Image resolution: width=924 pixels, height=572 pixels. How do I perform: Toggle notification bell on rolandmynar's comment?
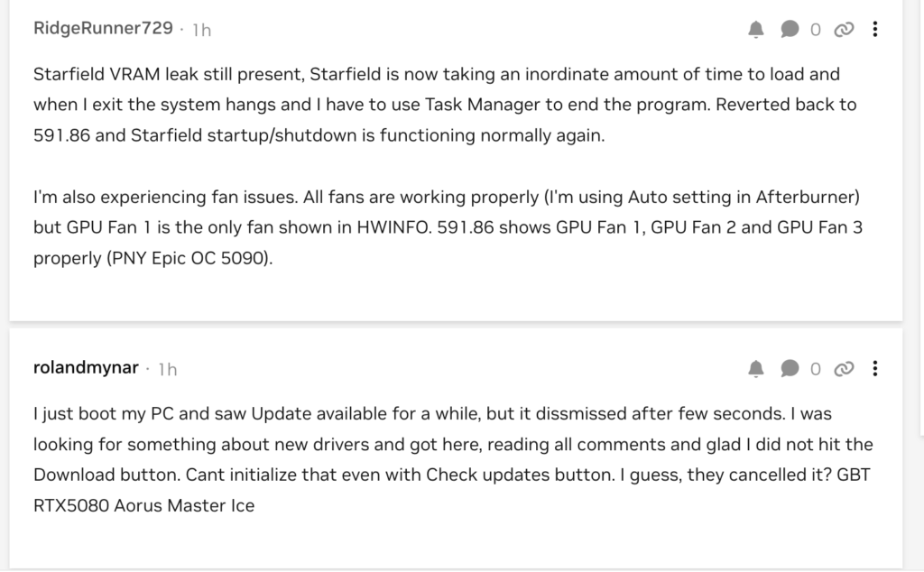pyautogui.click(x=756, y=368)
